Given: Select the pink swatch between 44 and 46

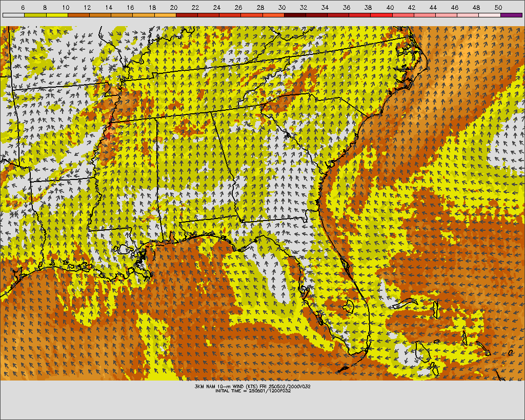Looking at the screenshot, I should 447,15.
